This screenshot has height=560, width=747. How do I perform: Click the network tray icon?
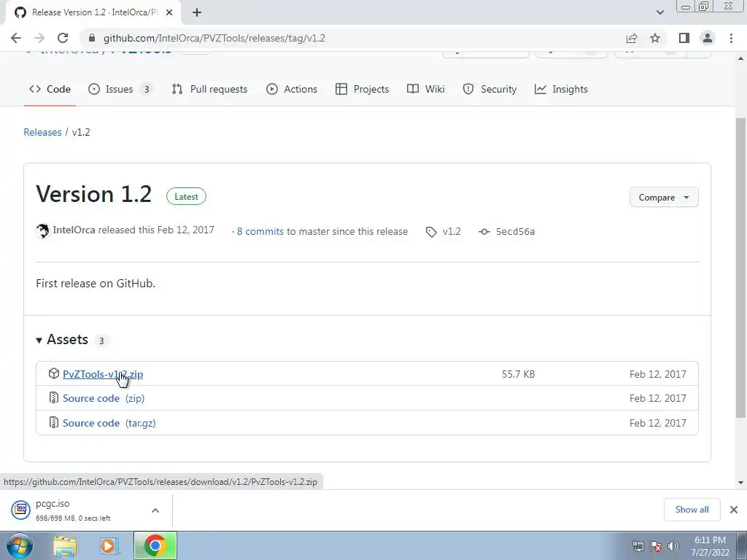pyautogui.click(x=638, y=546)
